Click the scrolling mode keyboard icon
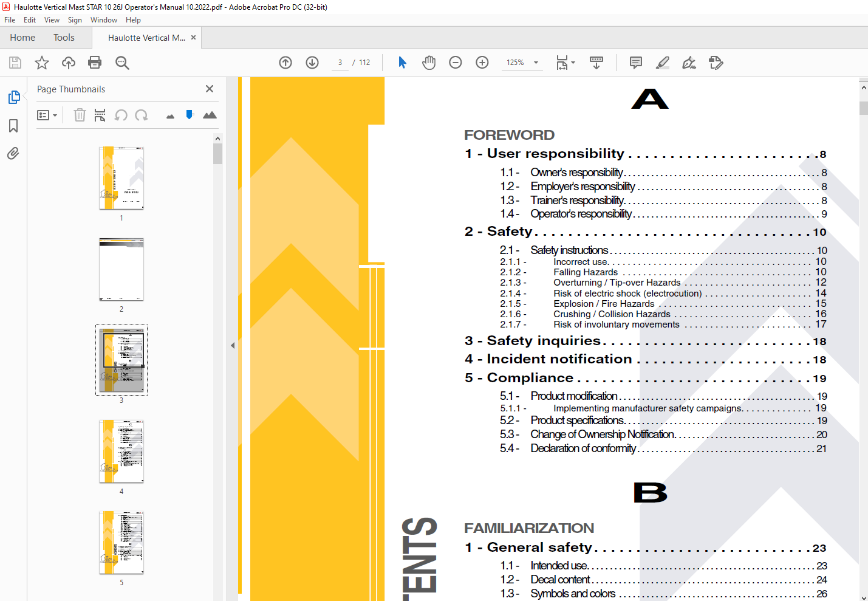This screenshot has height=601, width=868. point(596,63)
